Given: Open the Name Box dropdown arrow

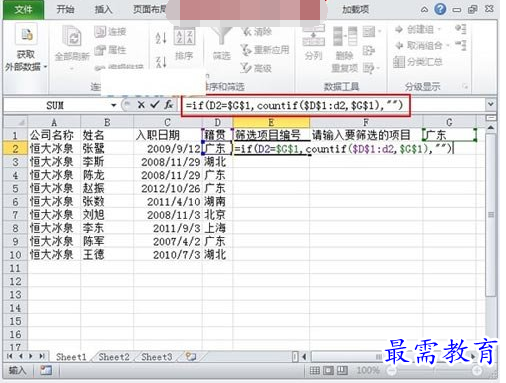Looking at the screenshot, I should click(114, 105).
